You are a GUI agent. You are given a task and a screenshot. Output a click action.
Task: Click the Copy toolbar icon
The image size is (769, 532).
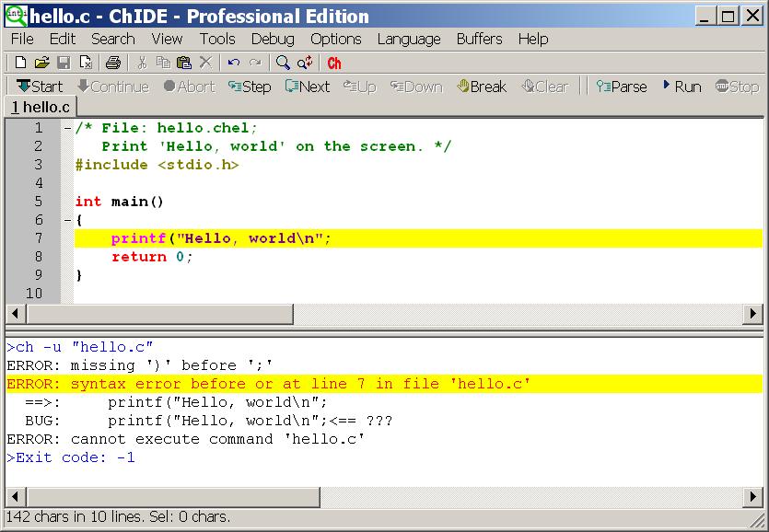pyautogui.click(x=163, y=63)
